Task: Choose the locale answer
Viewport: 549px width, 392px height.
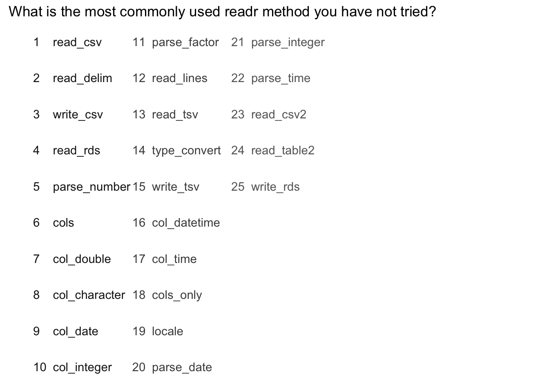Action: click(167, 332)
